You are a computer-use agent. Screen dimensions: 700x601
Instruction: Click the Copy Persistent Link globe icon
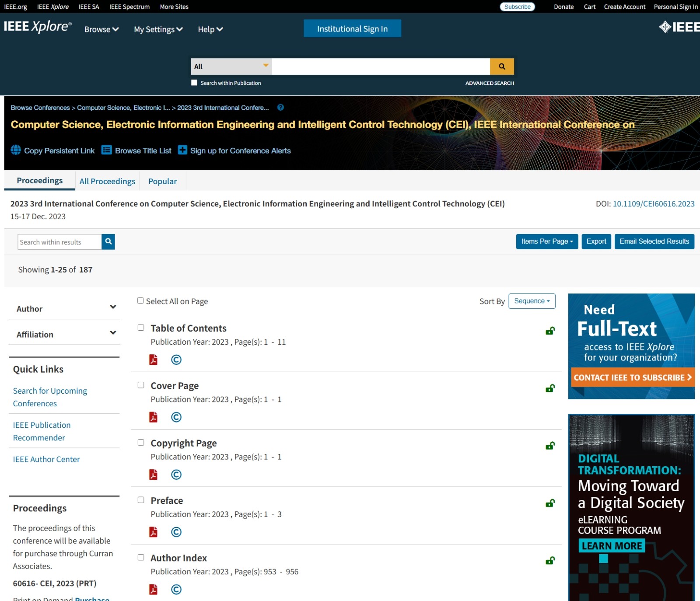(x=16, y=150)
